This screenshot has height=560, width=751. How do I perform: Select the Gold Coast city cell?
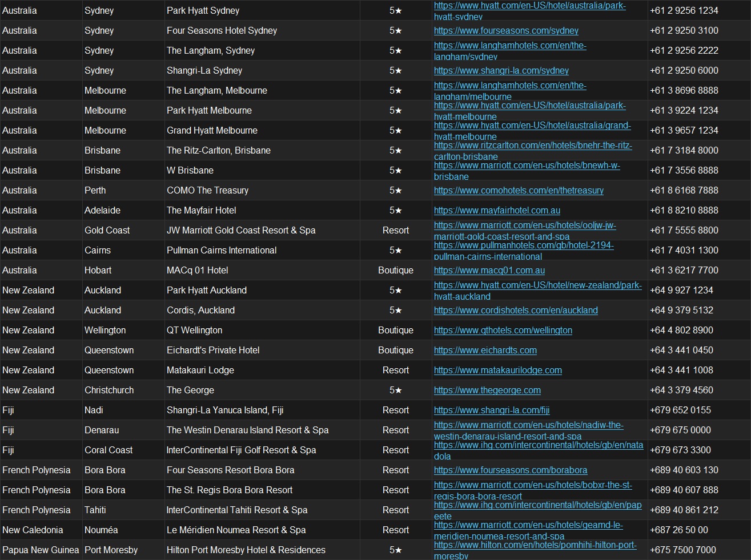[x=123, y=230]
